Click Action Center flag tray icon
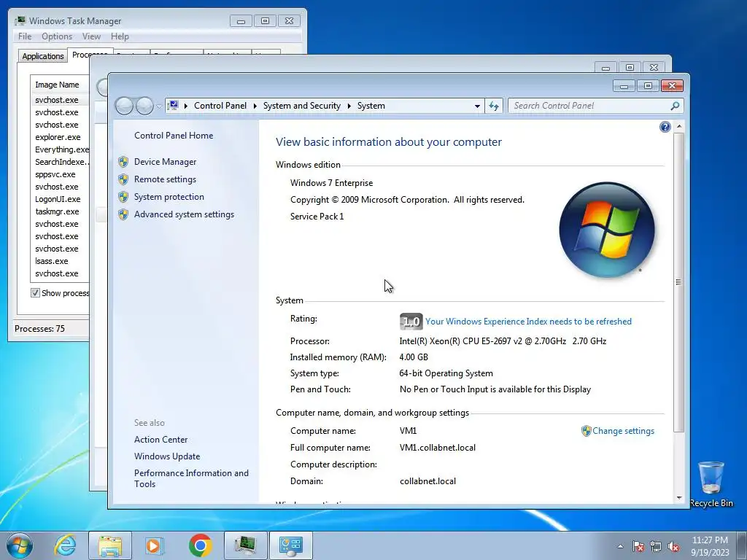The width and height of the screenshot is (747, 560). click(x=638, y=546)
